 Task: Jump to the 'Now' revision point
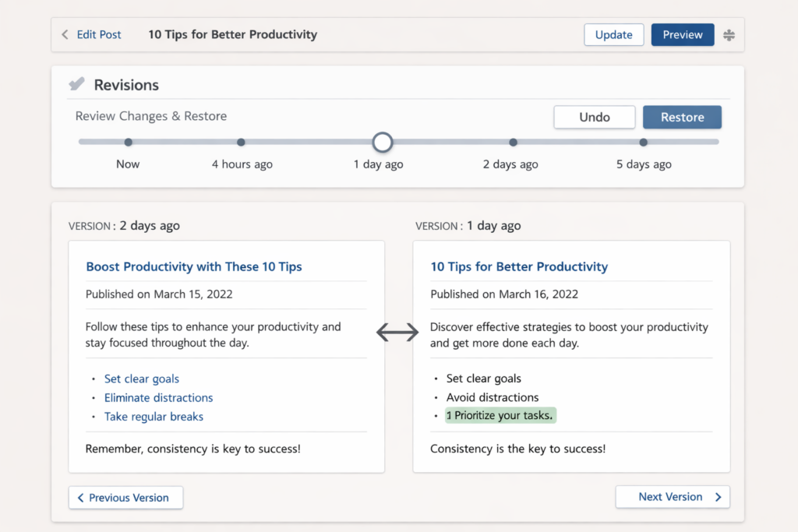(x=128, y=143)
